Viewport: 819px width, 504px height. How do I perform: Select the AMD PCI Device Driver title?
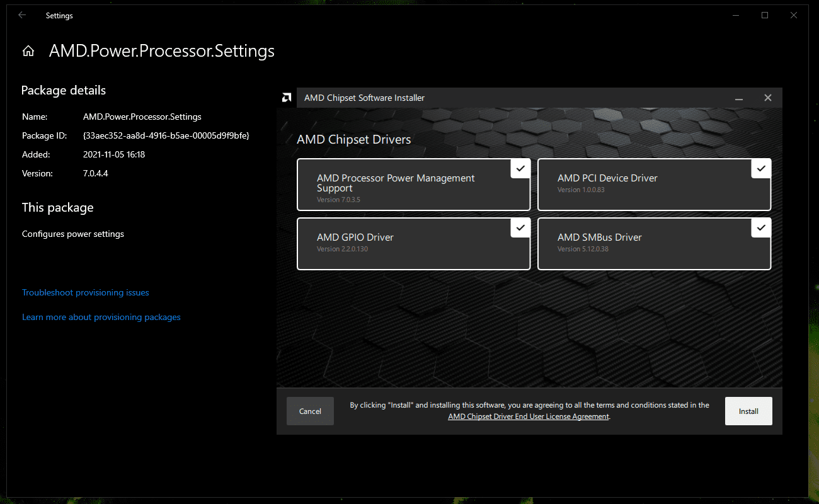click(x=607, y=178)
